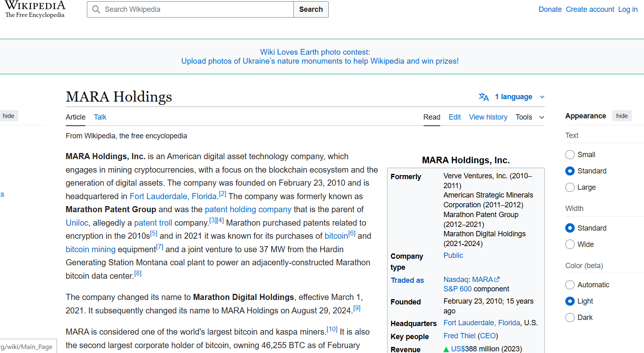Viewport: 644px width, 353px height.
Task: Follow the patent holding company link
Action: coord(248,209)
